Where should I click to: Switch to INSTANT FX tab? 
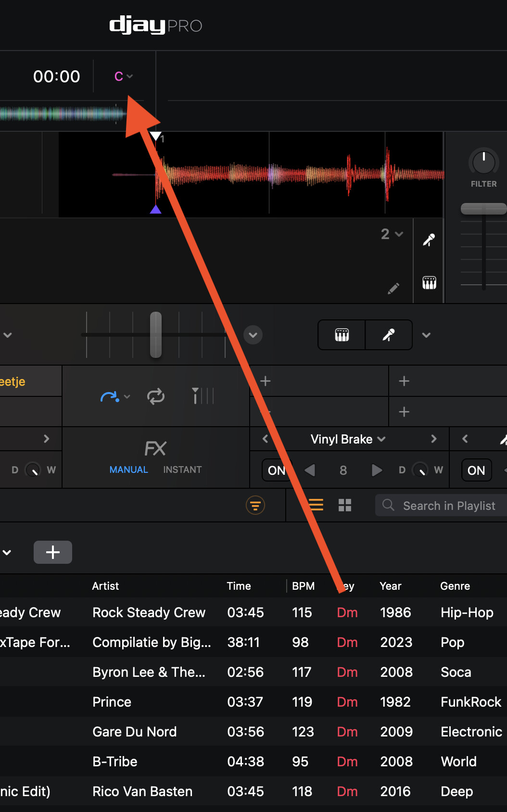coord(182,469)
